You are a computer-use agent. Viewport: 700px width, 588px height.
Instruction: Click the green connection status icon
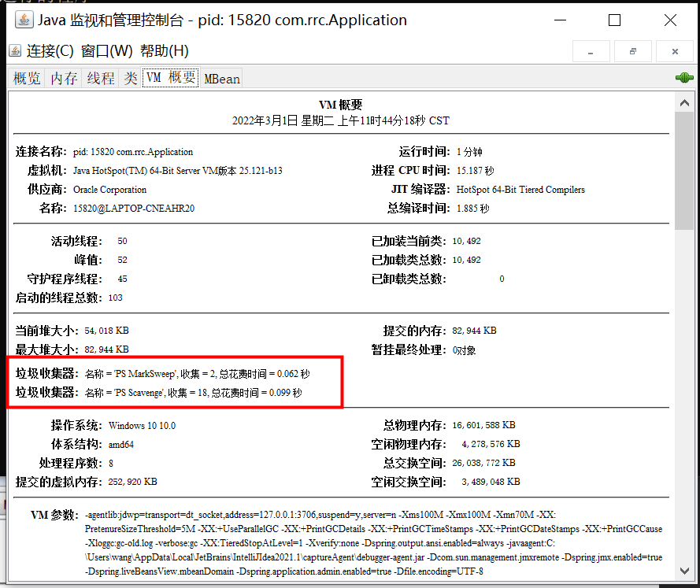(x=684, y=78)
